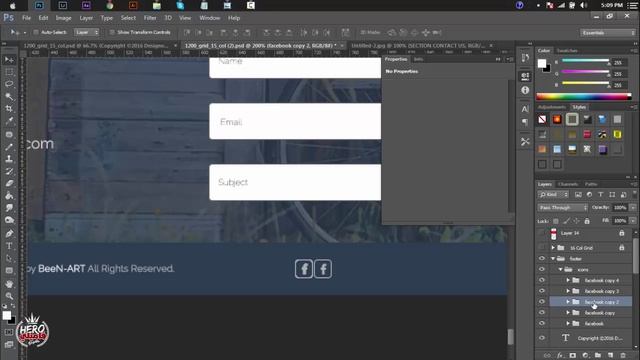Screen dimensions: 640x360
Task: Select the Eraser tool
Action: coord(9,183)
